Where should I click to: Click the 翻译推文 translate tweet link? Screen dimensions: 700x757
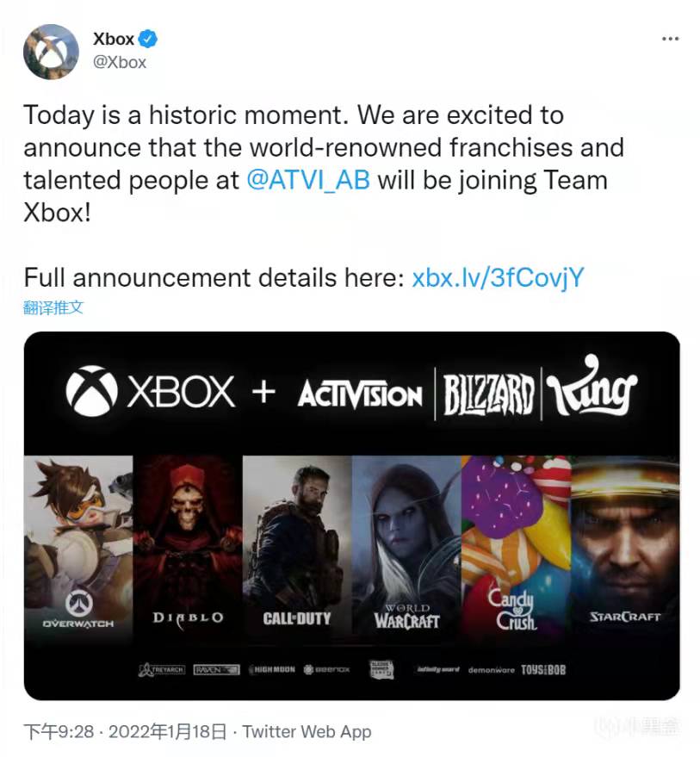click(53, 307)
